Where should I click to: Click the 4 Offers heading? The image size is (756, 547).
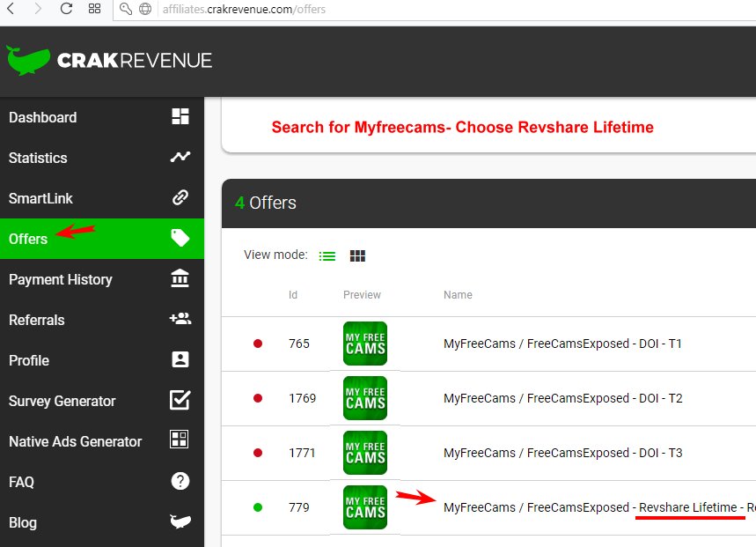point(266,203)
